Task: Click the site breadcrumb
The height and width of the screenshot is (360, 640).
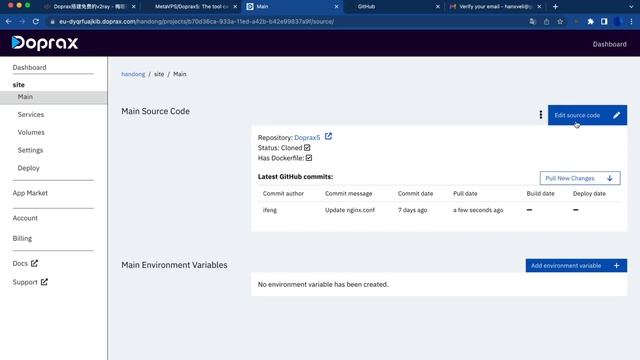Action: click(159, 74)
